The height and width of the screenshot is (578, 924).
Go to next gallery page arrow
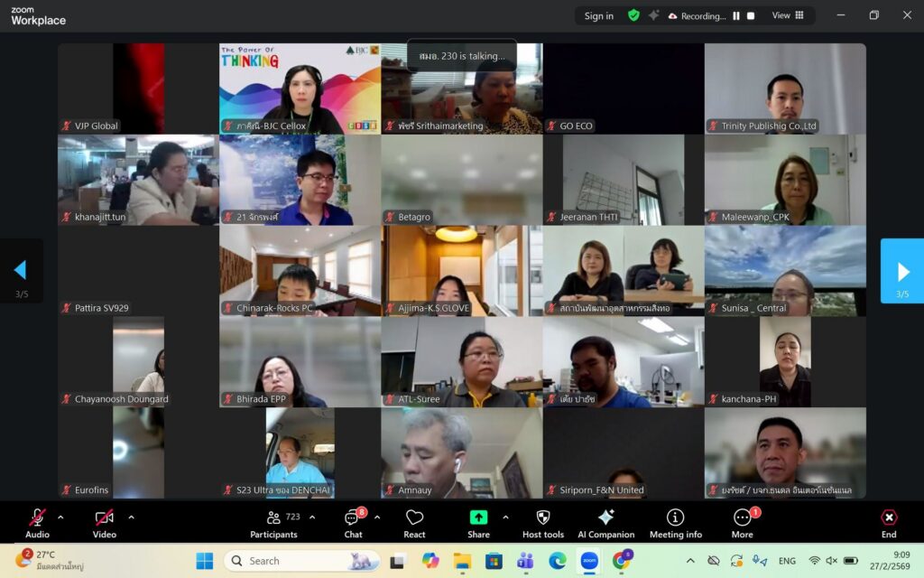click(901, 271)
